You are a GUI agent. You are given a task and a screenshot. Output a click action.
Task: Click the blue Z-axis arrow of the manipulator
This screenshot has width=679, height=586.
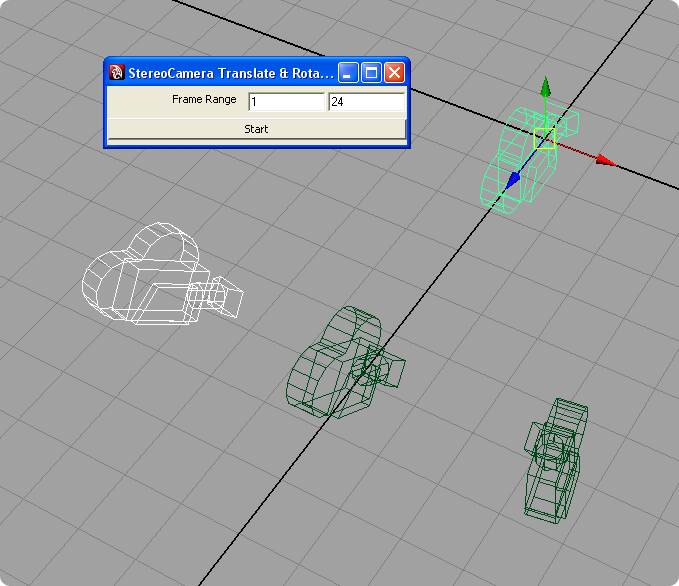tap(512, 180)
